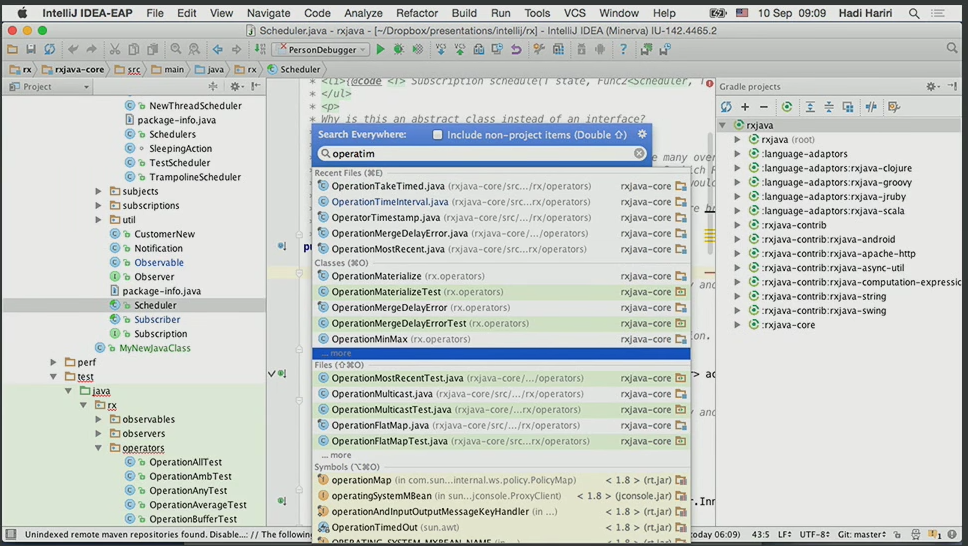Viewport: 968px width, 546px height.
Task: Open the project folder icon in toolbar
Action: 12,49
